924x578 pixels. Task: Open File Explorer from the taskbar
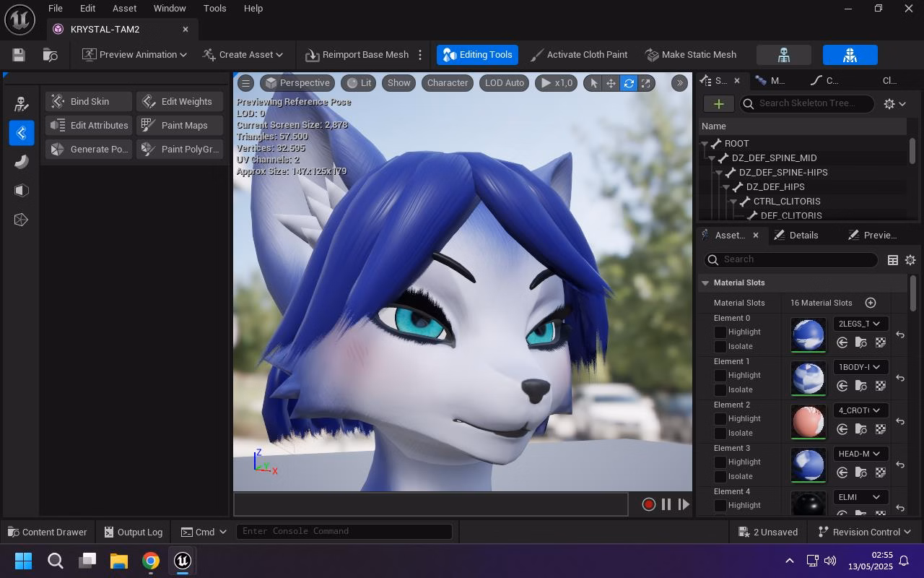[119, 561]
